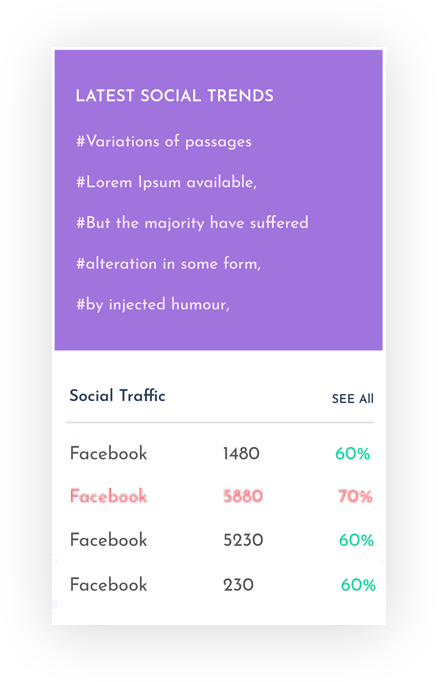Select the Facebook row with 1480 visits
The width and height of the screenshot is (438, 682).
point(220,454)
